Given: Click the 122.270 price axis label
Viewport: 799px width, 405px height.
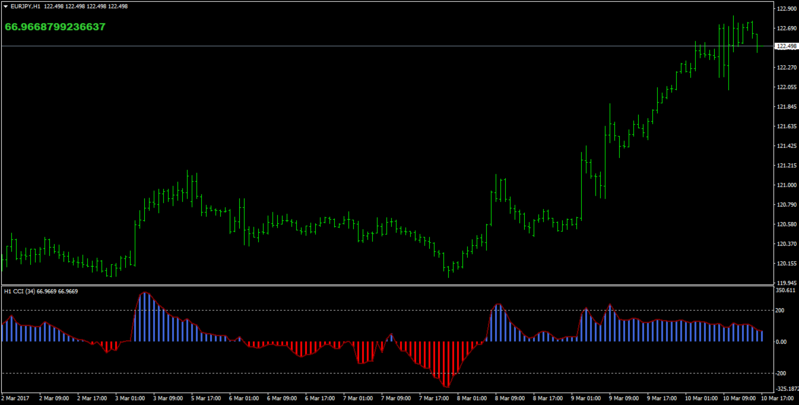Looking at the screenshot, I should pyautogui.click(x=787, y=68).
